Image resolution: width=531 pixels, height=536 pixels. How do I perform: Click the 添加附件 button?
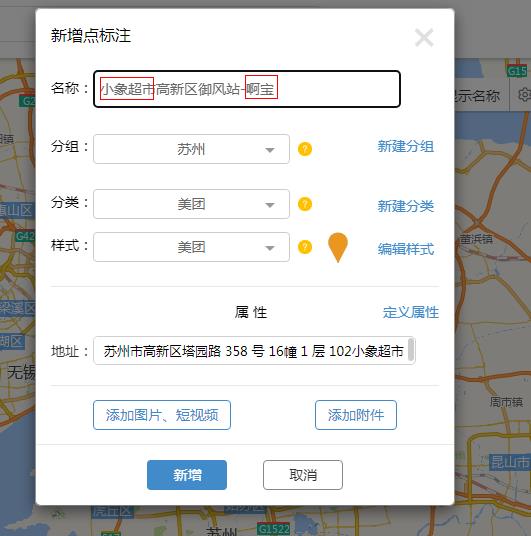356,415
